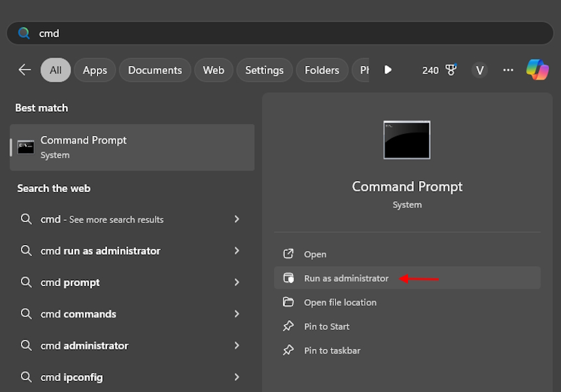Click the play triangle icon in the filter bar

pyautogui.click(x=388, y=70)
